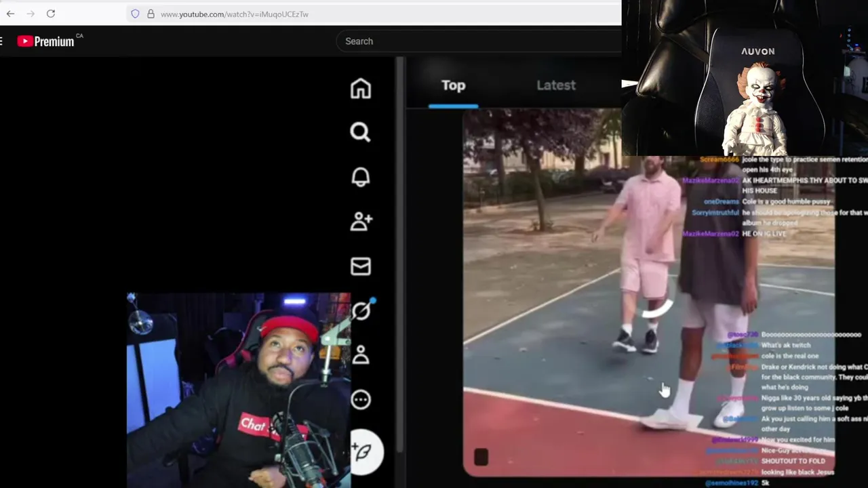Click the browser forward arrow
Viewport: 868px width, 488px height.
coord(31,14)
